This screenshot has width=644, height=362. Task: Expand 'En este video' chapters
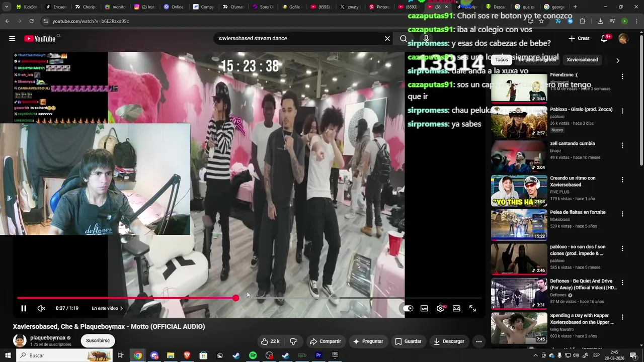click(107, 308)
